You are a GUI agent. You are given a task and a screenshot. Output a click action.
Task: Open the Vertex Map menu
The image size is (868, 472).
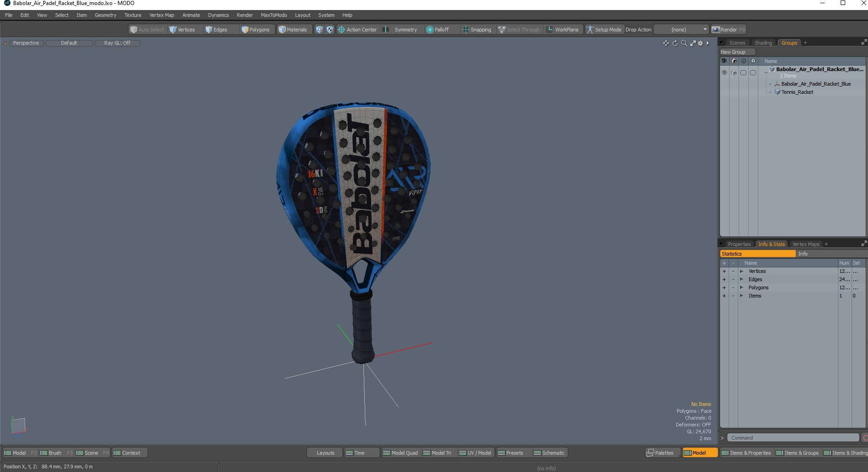pyautogui.click(x=162, y=15)
